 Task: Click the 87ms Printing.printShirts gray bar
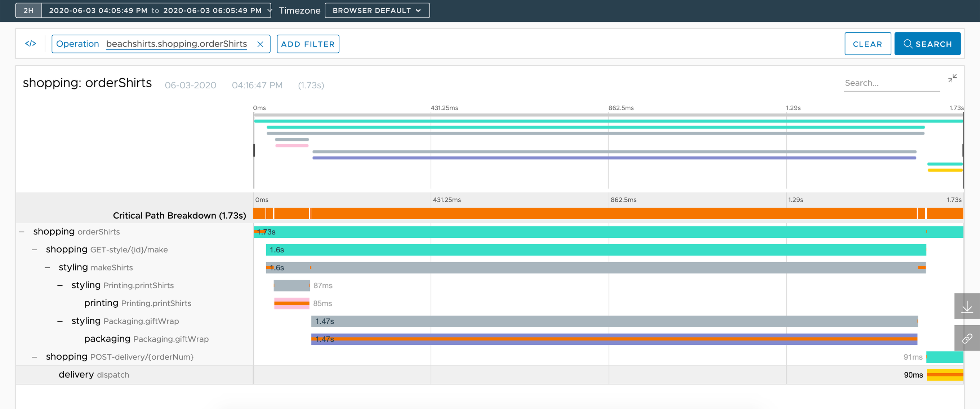pyautogui.click(x=292, y=285)
